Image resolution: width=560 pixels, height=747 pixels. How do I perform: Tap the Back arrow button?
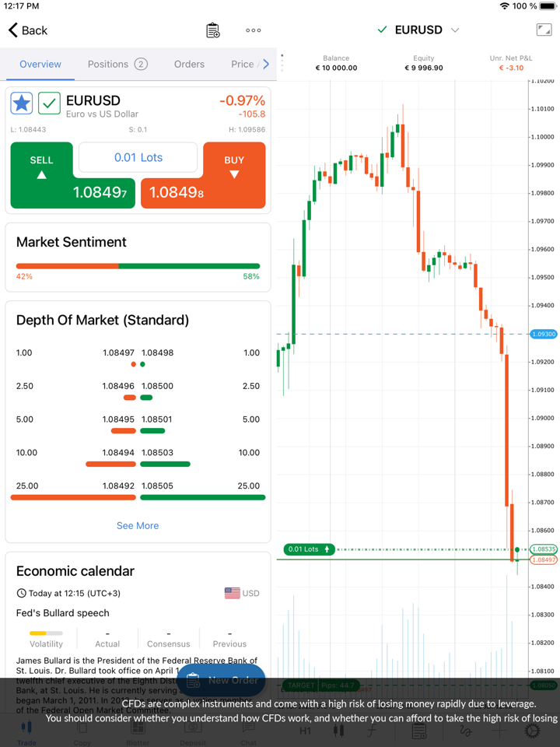click(x=28, y=30)
